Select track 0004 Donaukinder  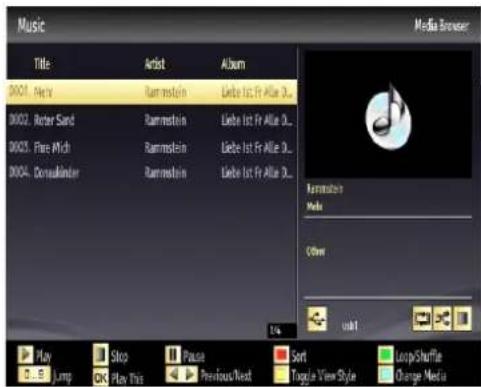[57, 173]
